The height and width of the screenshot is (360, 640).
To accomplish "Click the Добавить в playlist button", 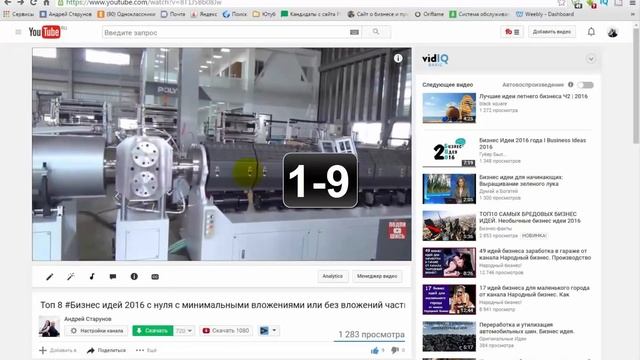I will (58, 350).
